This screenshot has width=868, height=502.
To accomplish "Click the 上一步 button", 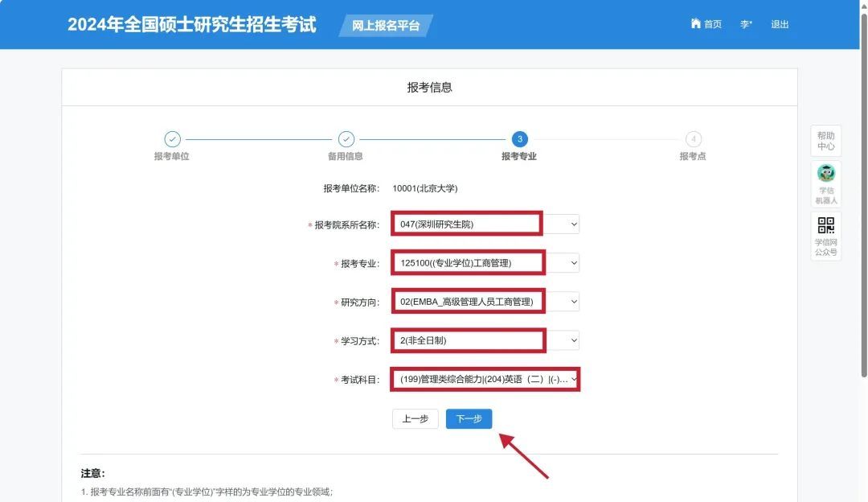I will point(415,419).
